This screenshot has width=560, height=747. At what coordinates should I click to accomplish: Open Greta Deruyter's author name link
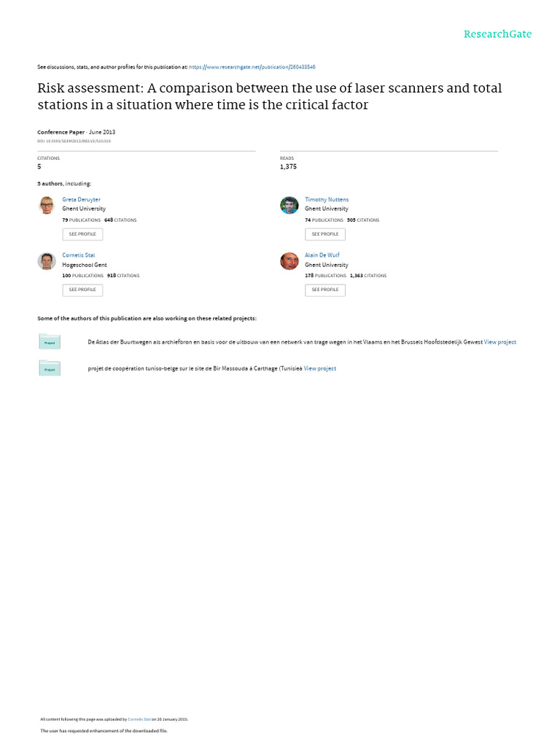[82, 199]
